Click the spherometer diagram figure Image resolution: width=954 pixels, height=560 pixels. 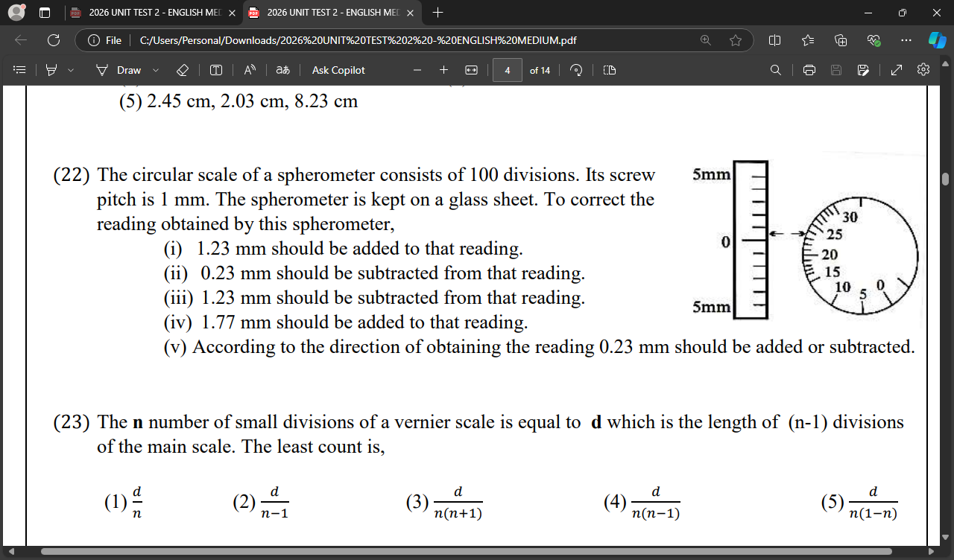pos(805,240)
